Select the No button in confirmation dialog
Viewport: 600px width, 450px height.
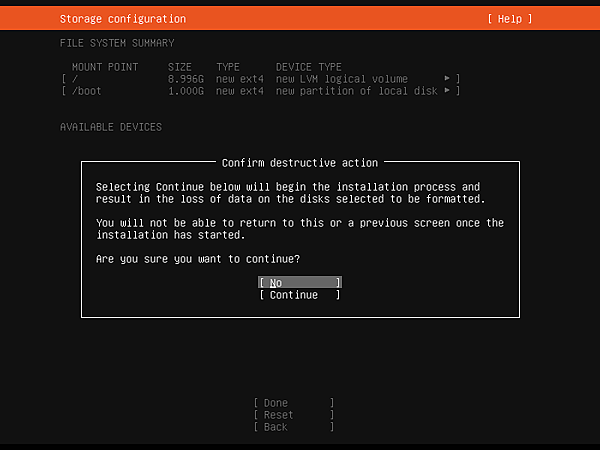[300, 282]
